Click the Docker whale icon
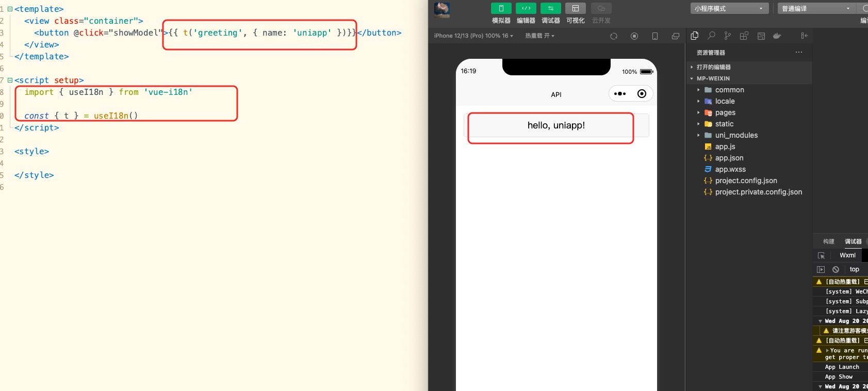The width and height of the screenshot is (868, 391). (x=777, y=36)
